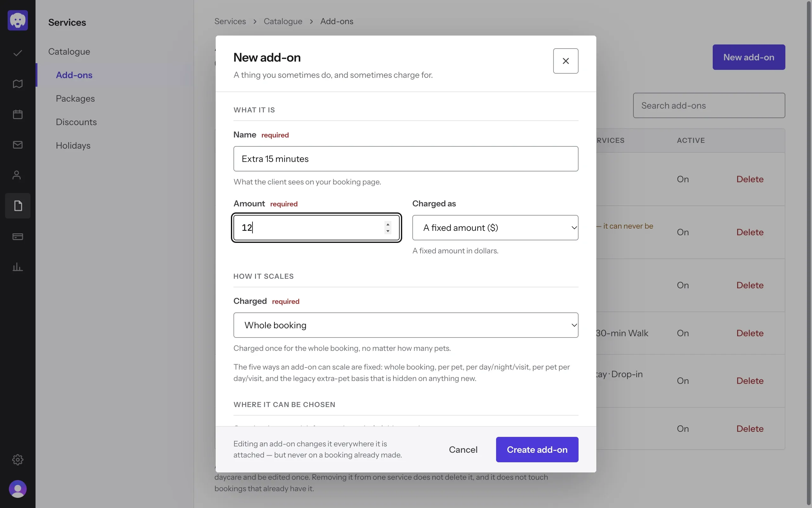Screen dimensions: 812x508
Task: Select Holidays in Services menu
Action: [73, 145]
